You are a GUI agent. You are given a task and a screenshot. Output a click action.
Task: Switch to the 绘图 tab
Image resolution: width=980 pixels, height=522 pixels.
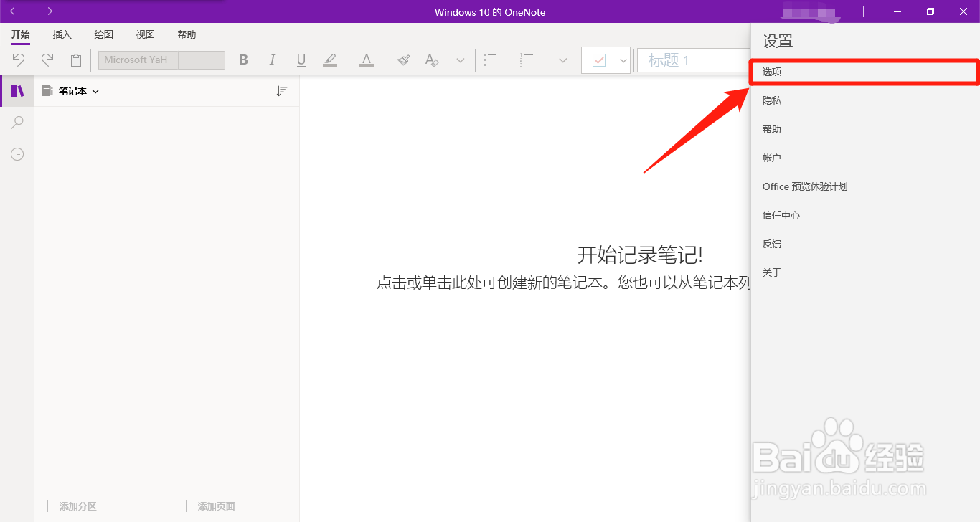tap(104, 34)
